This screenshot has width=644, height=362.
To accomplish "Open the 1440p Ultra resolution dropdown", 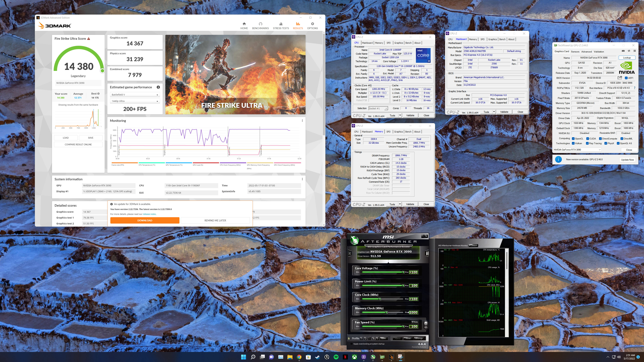I will click(135, 101).
